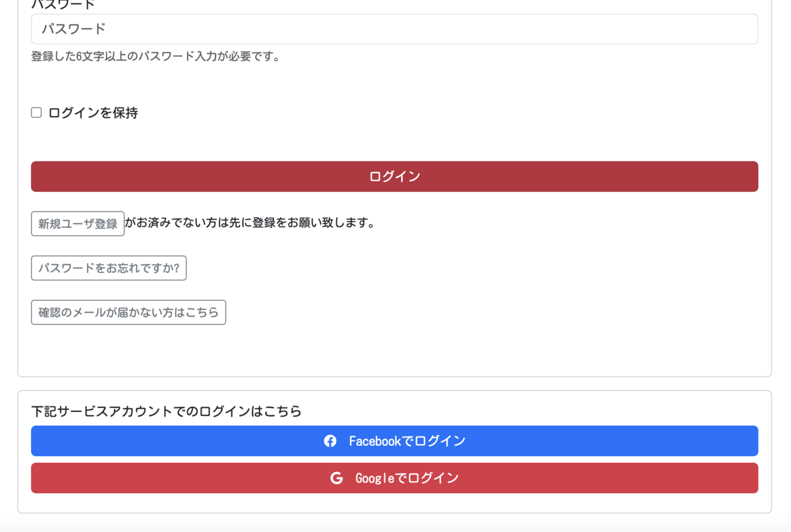Click the ログインを保持 label text
Viewport: 791px width, 532px height.
[x=93, y=113]
